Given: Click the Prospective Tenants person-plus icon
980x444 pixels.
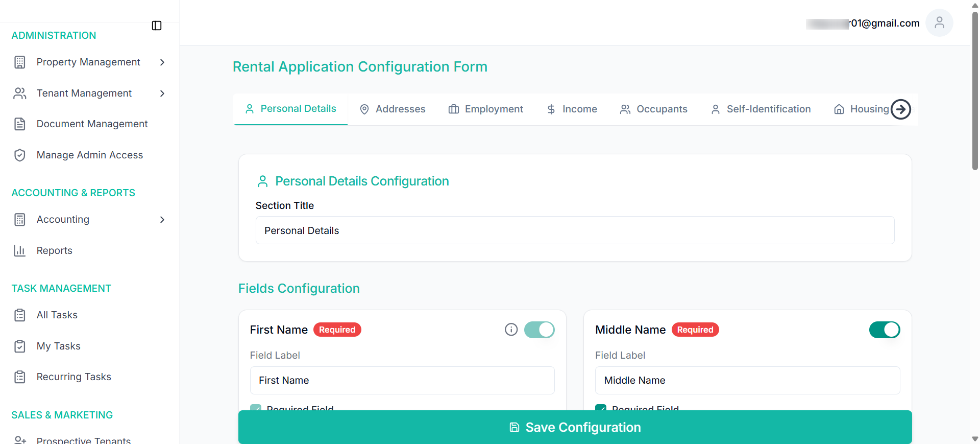Looking at the screenshot, I should point(20,440).
